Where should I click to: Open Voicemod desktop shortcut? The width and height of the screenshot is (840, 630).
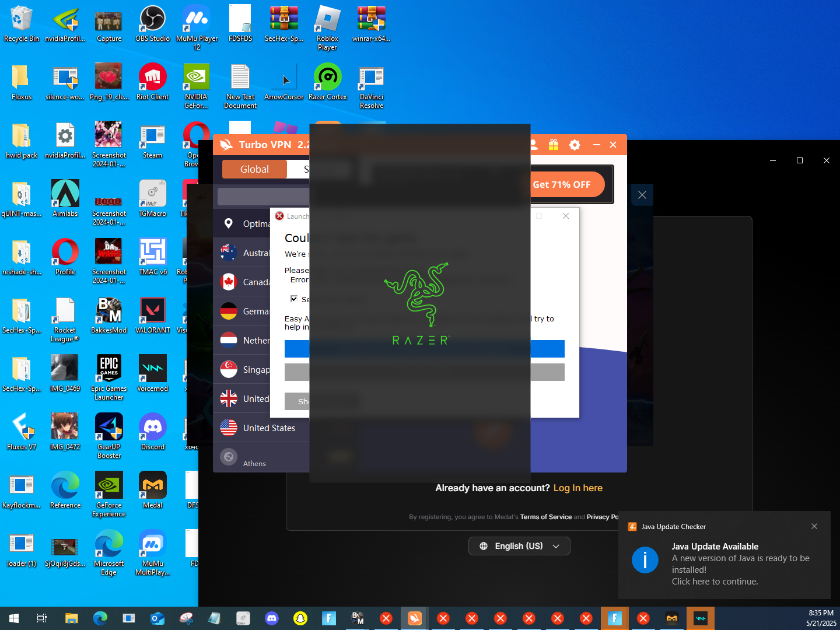point(152,374)
